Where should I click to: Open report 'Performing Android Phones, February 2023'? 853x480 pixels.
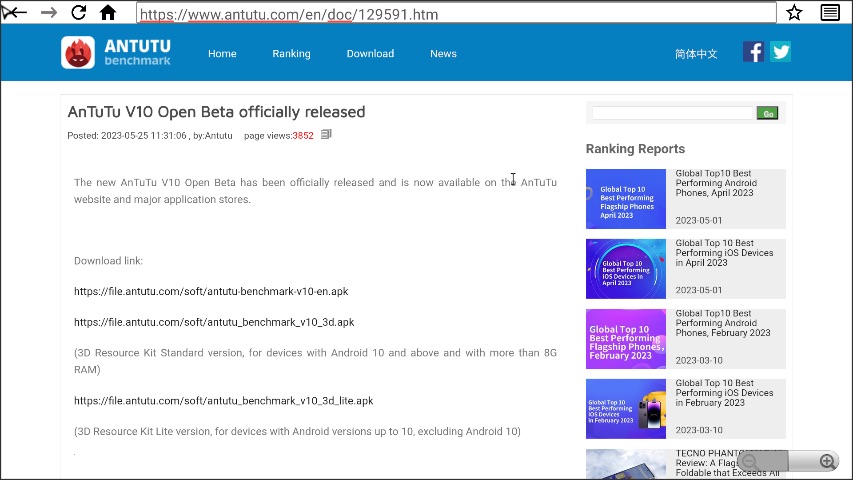click(722, 323)
